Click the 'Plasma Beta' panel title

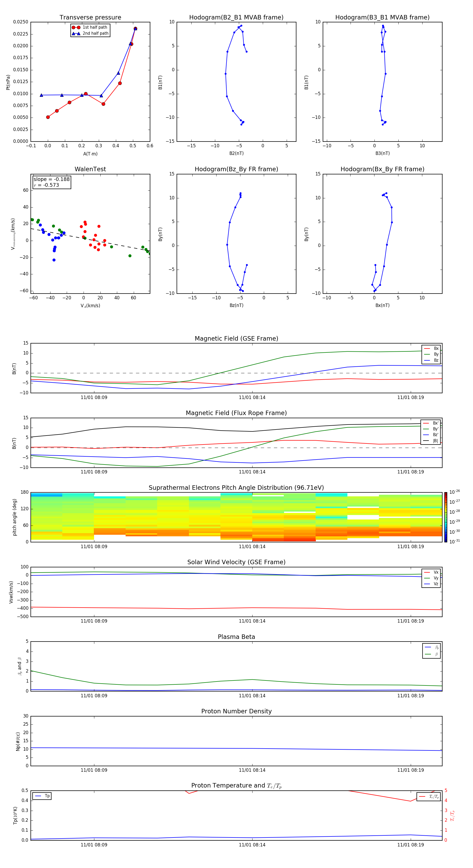[236, 637]
